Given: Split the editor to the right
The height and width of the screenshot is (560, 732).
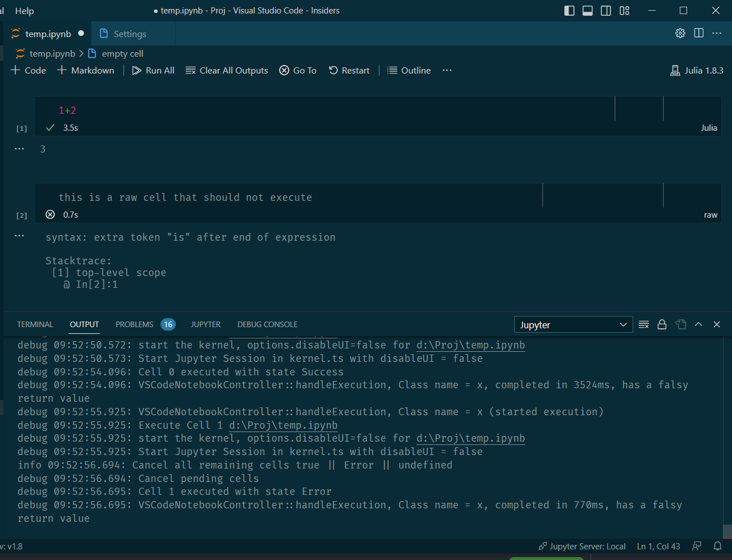Looking at the screenshot, I should click(x=699, y=33).
